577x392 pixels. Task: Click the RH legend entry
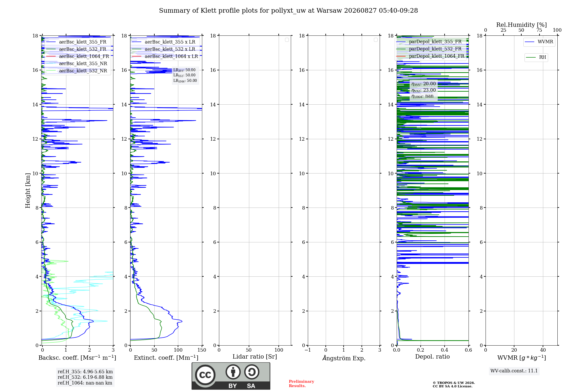pyautogui.click(x=536, y=57)
